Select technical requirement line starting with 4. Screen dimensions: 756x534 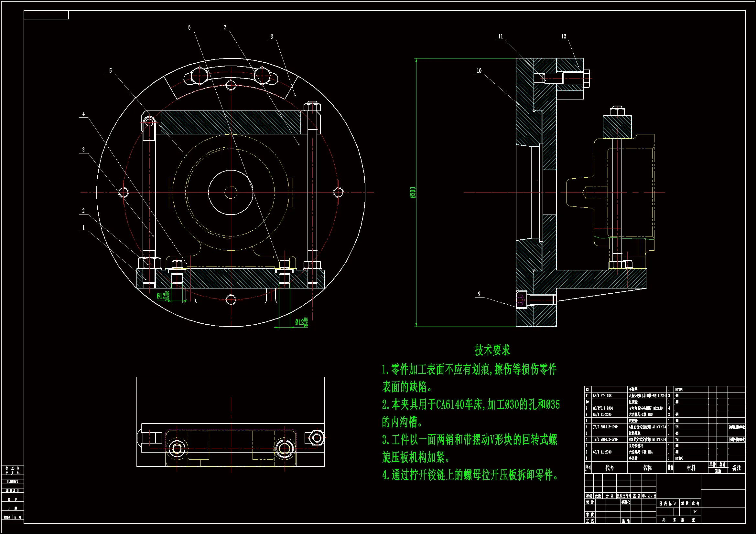point(470,475)
